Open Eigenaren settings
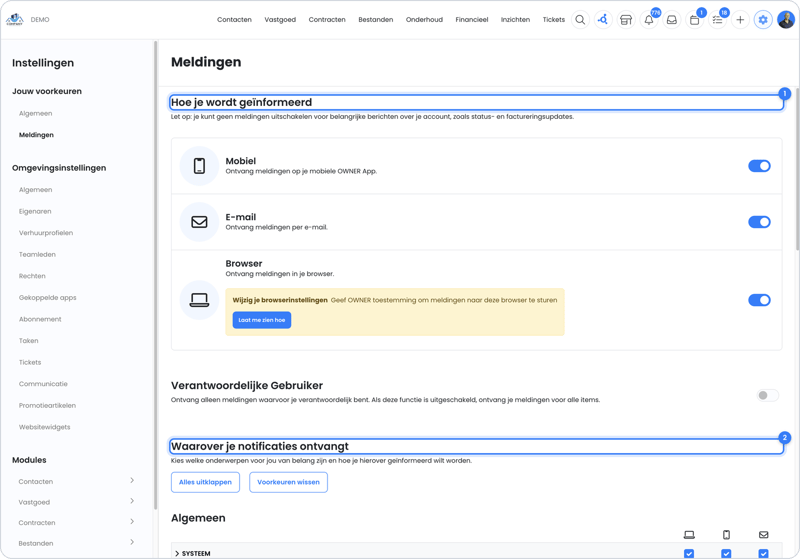Image resolution: width=800 pixels, height=559 pixels. (35, 211)
